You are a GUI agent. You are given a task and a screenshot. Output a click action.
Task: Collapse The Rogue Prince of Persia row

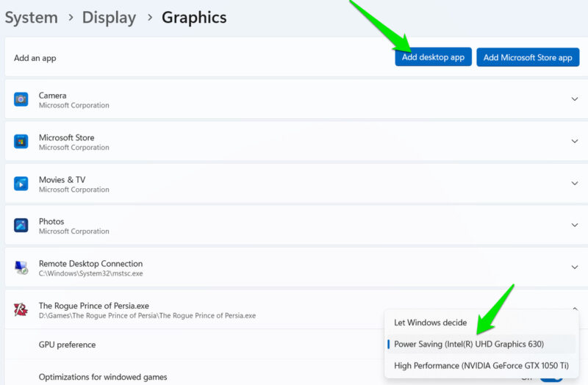[x=575, y=308]
